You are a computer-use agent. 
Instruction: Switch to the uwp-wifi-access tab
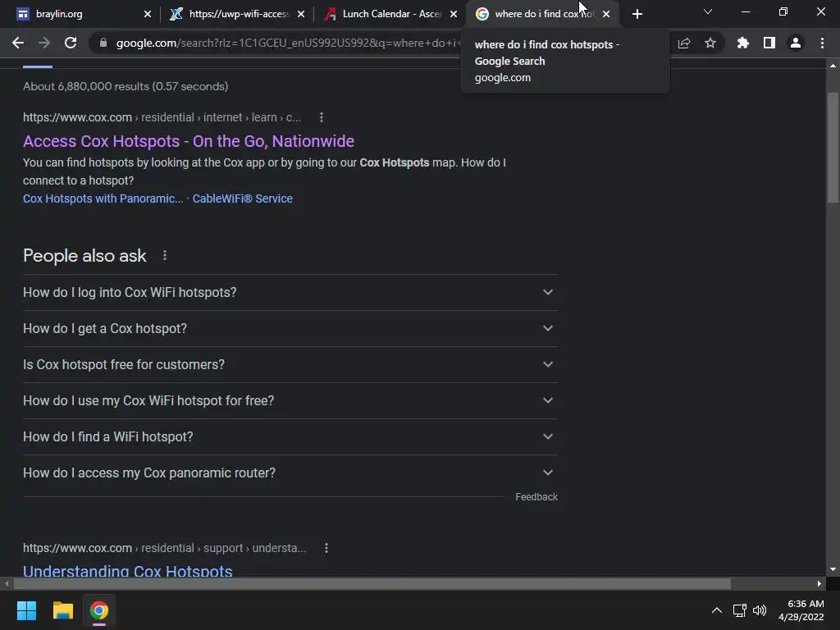click(235, 14)
